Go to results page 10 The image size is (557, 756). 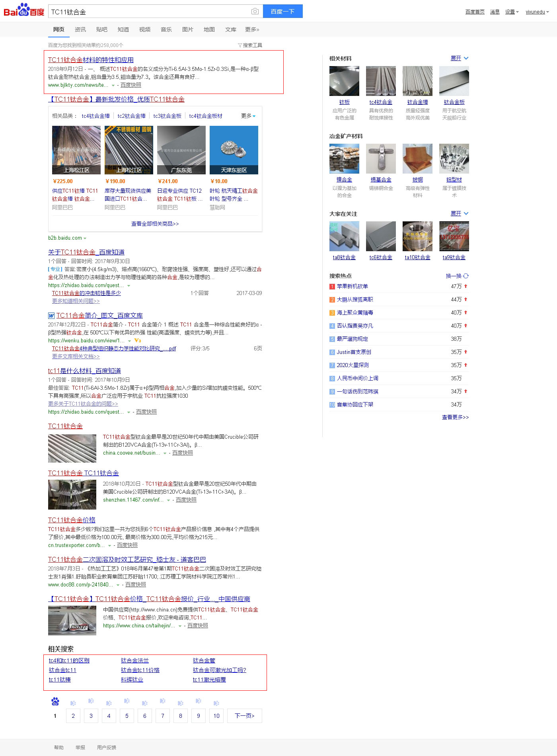tap(216, 716)
